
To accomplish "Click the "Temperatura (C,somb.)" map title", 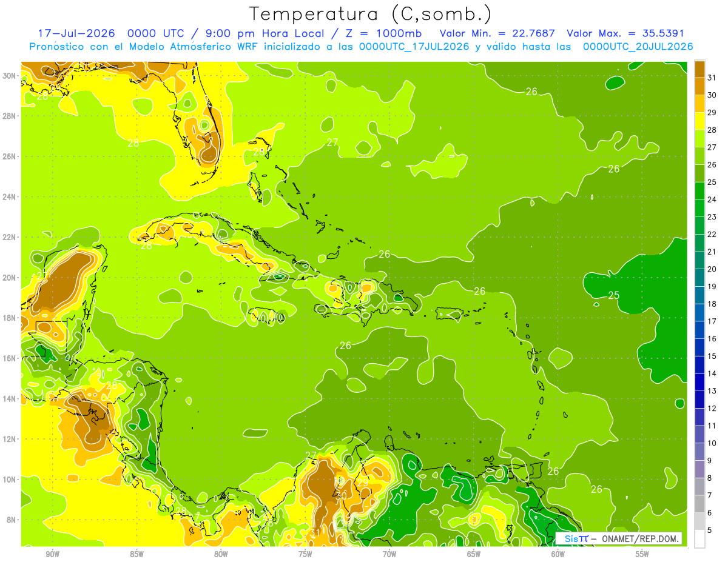I will (x=371, y=15).
